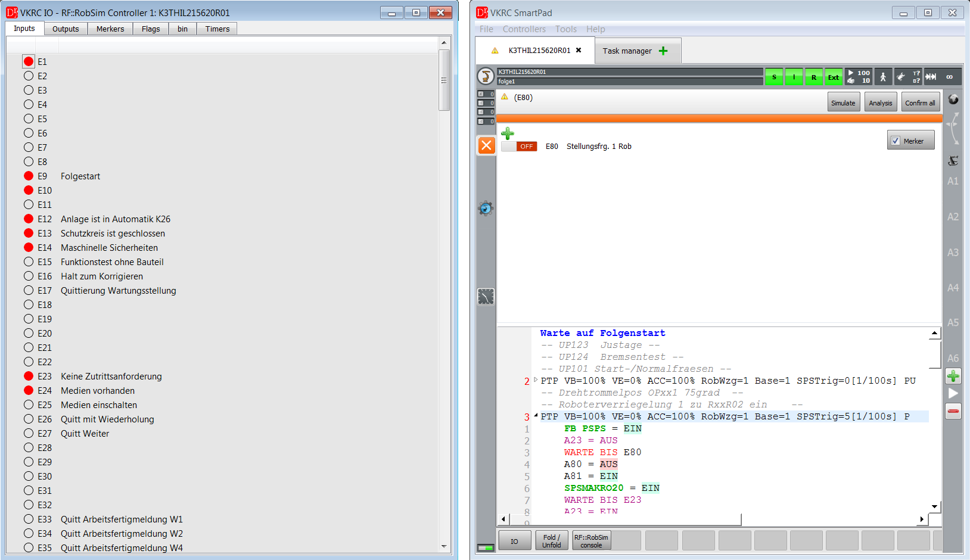The width and height of the screenshot is (970, 560).
Task: Open the tool/base T? B? selector
Action: 908,77
